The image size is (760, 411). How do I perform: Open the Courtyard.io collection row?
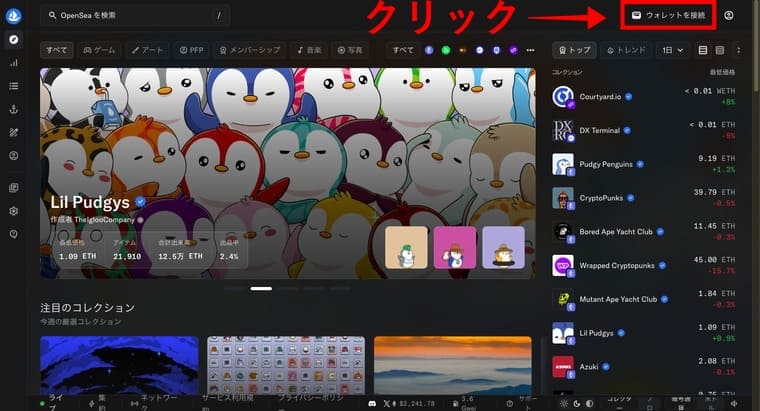tap(643, 96)
